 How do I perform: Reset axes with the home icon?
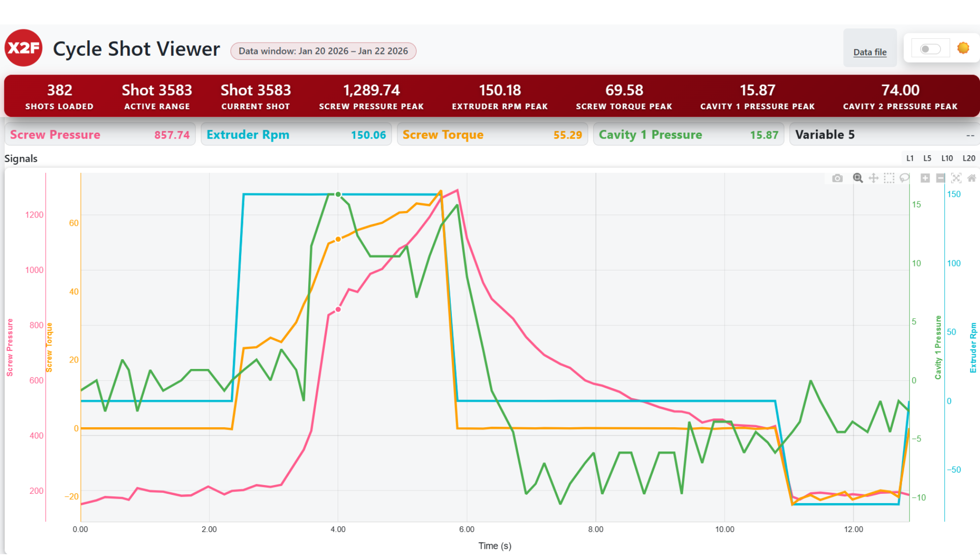coord(972,178)
